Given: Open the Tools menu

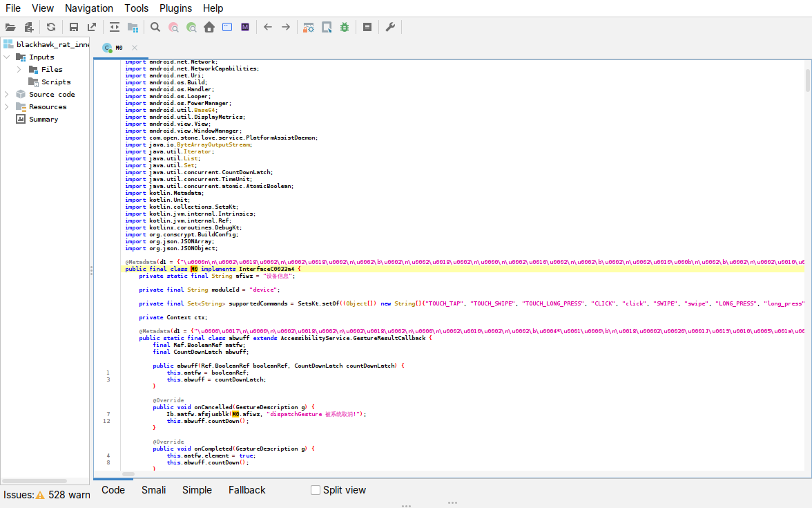Looking at the screenshot, I should point(136,8).
